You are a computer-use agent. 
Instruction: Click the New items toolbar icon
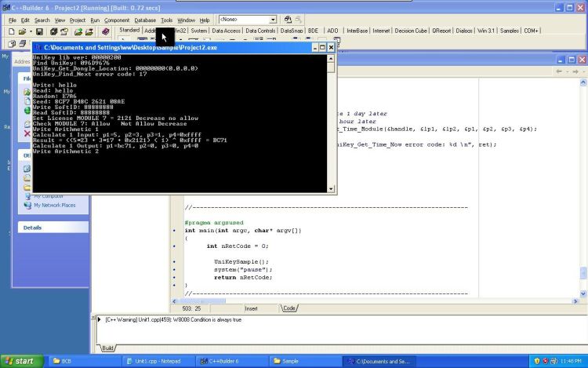(11, 32)
